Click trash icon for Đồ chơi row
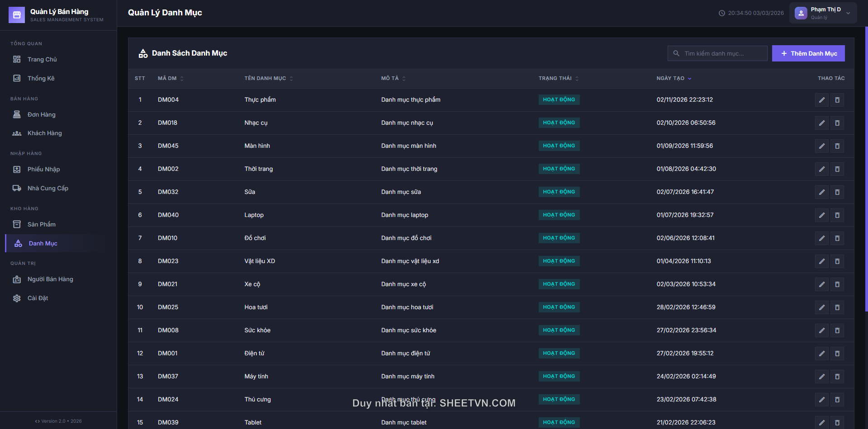The width and height of the screenshot is (868, 429). [x=837, y=238]
